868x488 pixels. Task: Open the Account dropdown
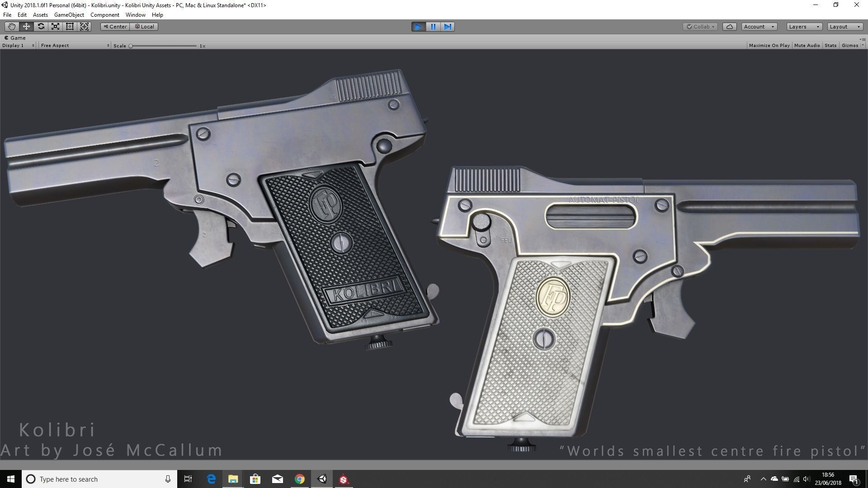pyautogui.click(x=759, y=27)
